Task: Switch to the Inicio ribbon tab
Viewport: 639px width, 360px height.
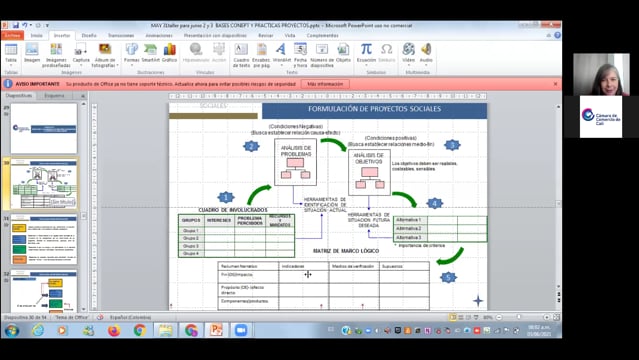Action: (x=36, y=35)
